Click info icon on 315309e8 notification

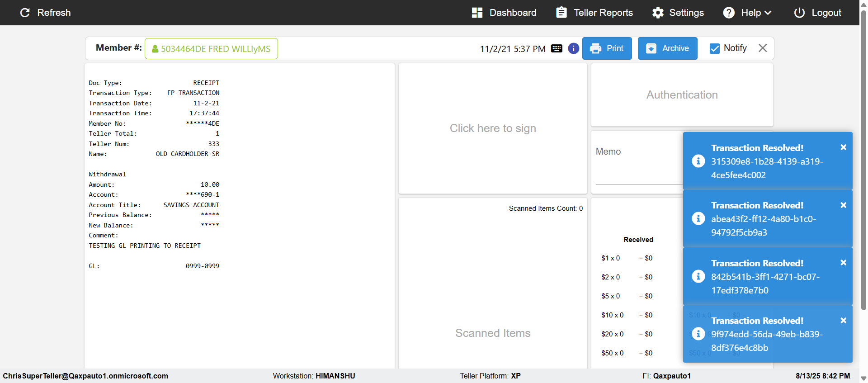[698, 161]
